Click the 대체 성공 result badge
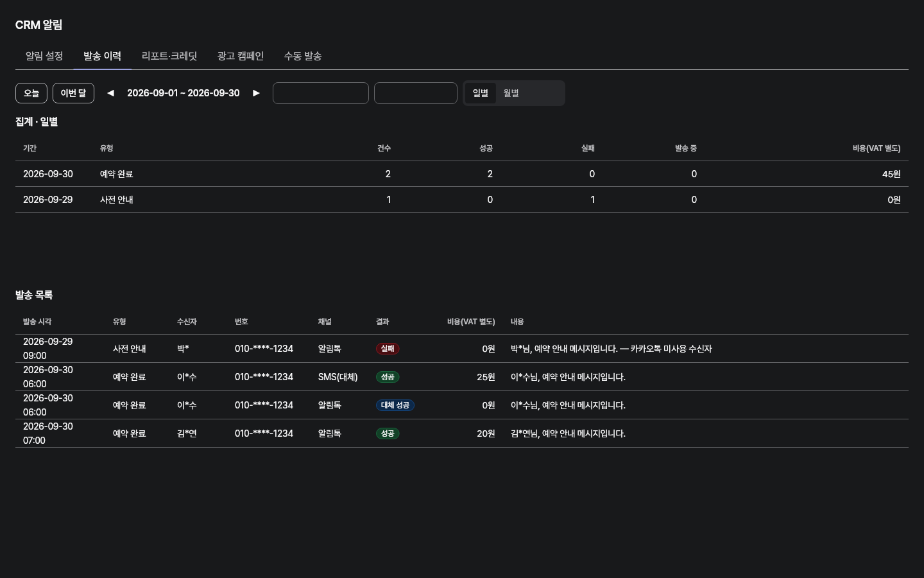924x578 pixels. [395, 405]
